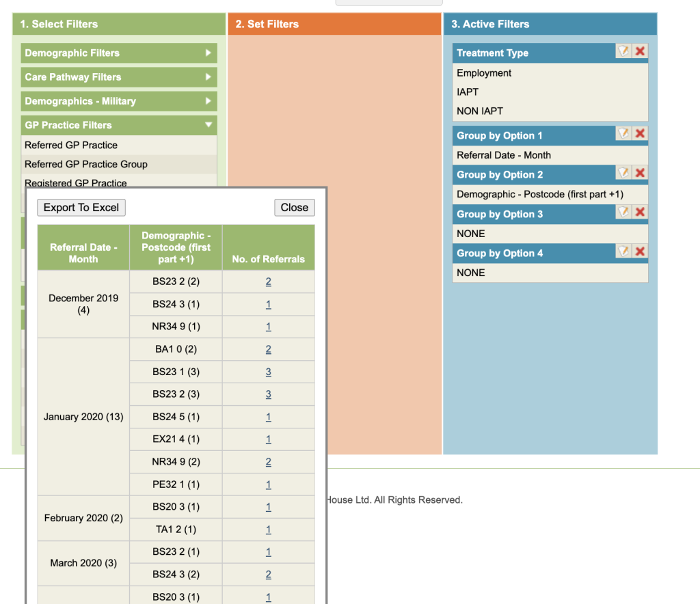Open referrals count for NR34 9 in December 2019
700x604 pixels.
pyautogui.click(x=269, y=327)
